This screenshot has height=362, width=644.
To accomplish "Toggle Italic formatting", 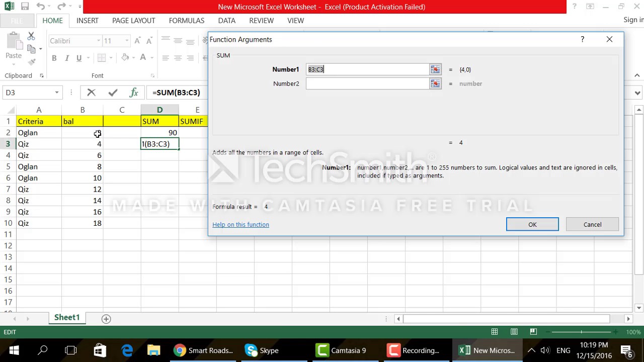I will click(x=67, y=58).
